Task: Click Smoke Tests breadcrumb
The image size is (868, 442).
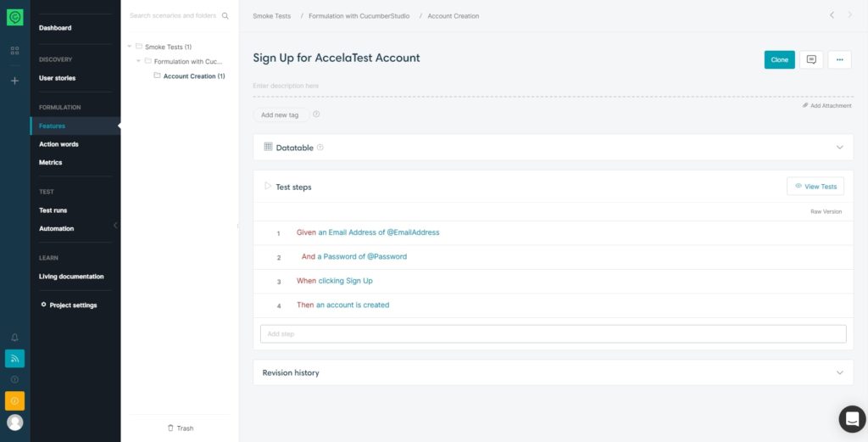Action: pyautogui.click(x=272, y=16)
